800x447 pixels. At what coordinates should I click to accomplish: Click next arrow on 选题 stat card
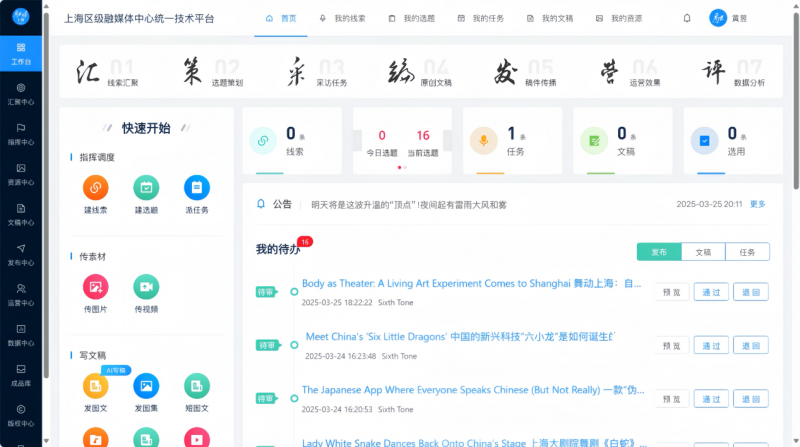pos(447,140)
